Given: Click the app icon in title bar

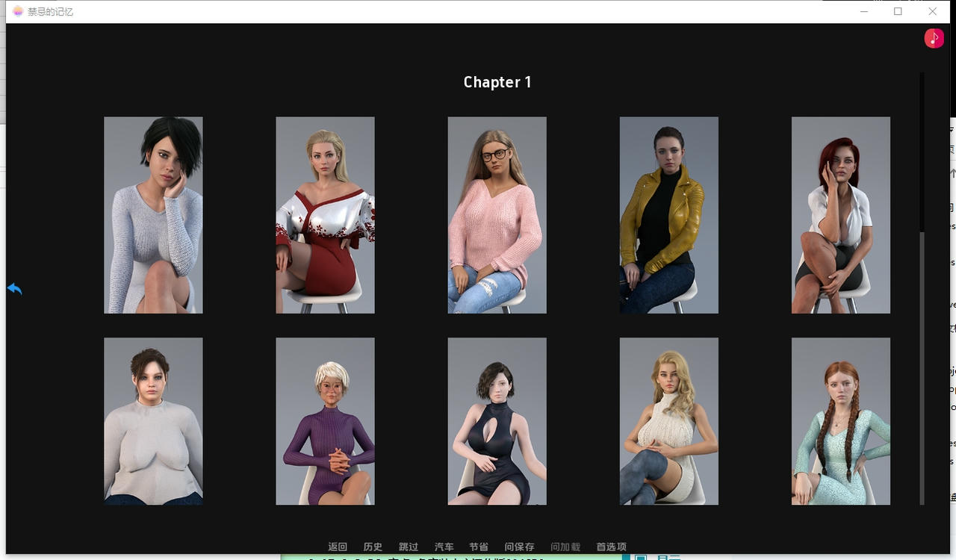Looking at the screenshot, I should [x=18, y=11].
